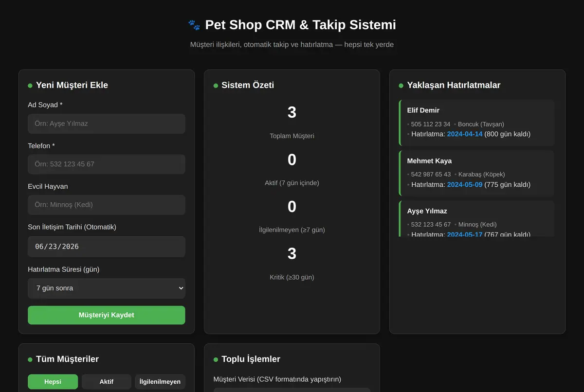This screenshot has height=392, width=584.
Task: Click the İlgilenilmeyen (≥7 gün) stat label
Action: (x=292, y=230)
